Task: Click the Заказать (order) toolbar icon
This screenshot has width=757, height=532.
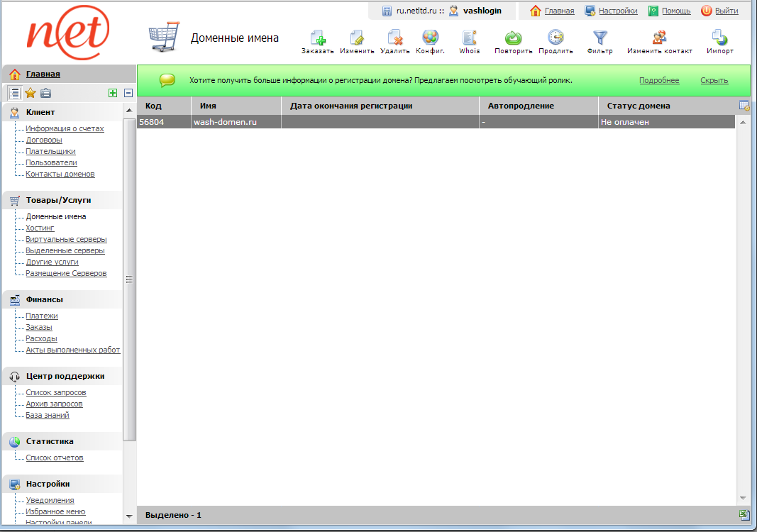Action: [317, 38]
